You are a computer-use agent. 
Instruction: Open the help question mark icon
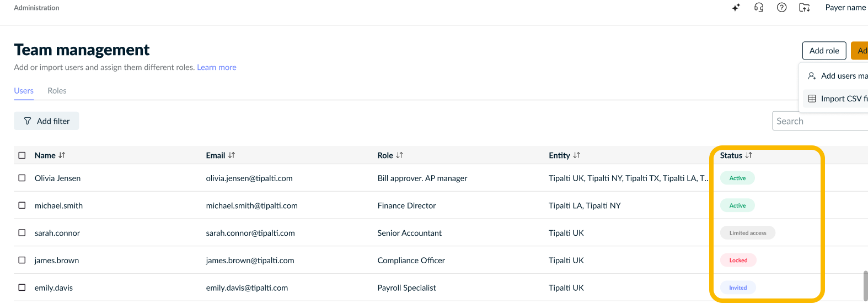781,8
